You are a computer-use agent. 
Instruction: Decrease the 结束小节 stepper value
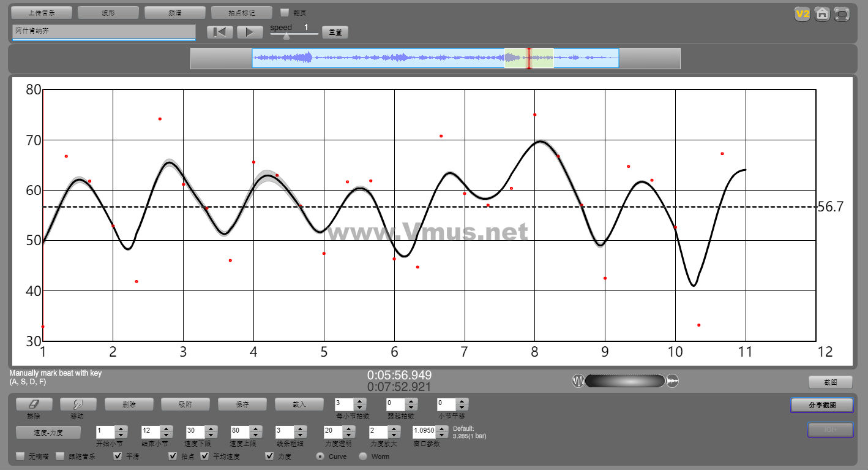click(166, 434)
